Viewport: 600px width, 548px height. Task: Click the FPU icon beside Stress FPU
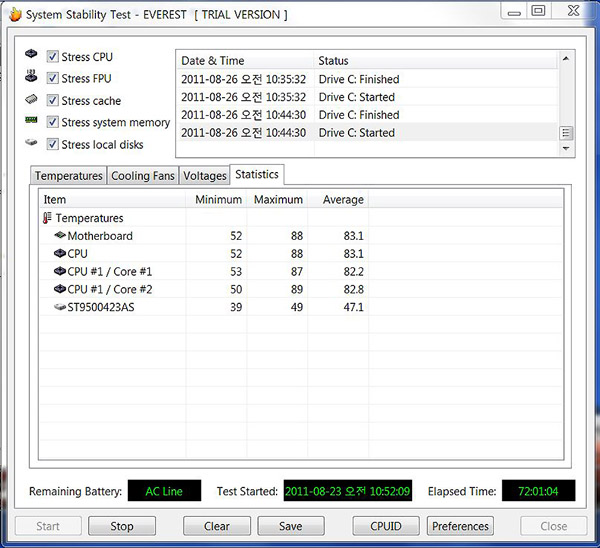(31, 76)
